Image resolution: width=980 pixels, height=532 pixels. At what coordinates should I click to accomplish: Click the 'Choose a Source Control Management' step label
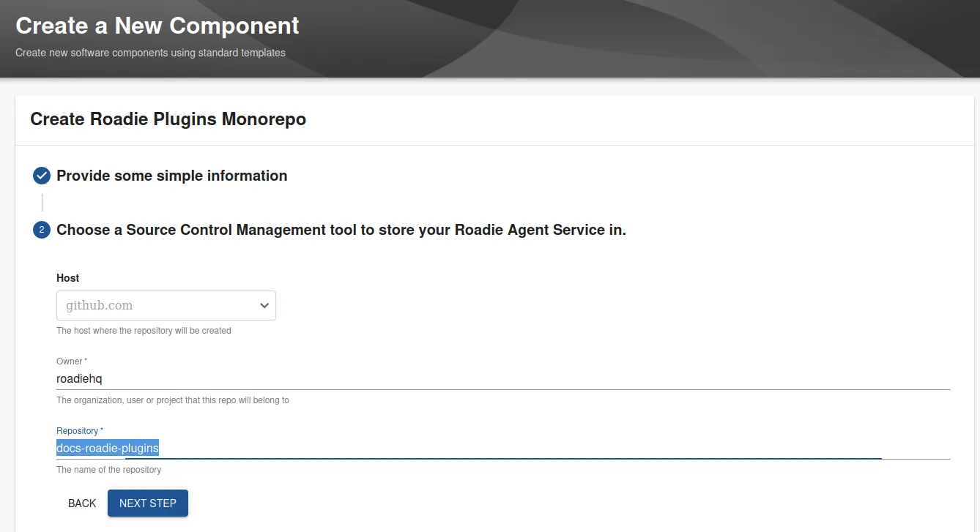coord(341,230)
